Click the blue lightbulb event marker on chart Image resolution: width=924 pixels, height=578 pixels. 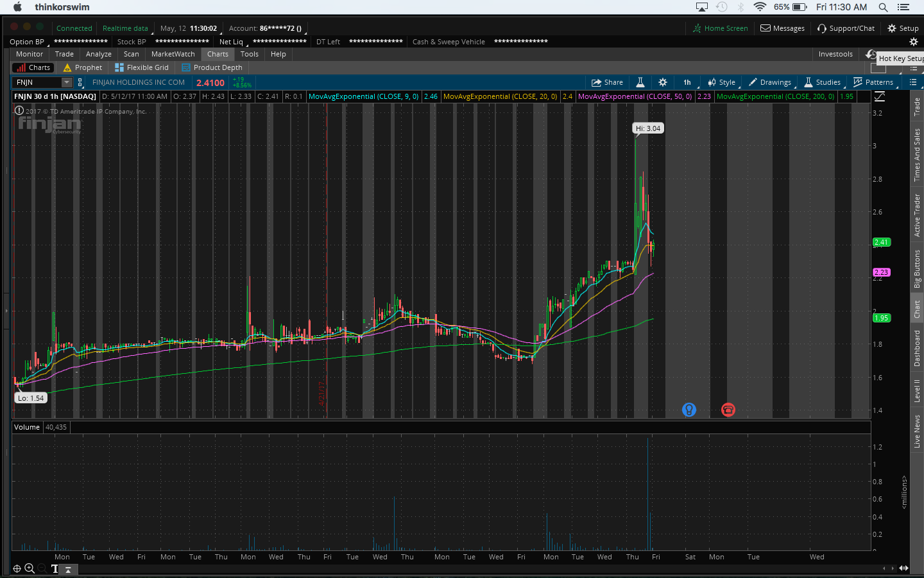(x=689, y=410)
